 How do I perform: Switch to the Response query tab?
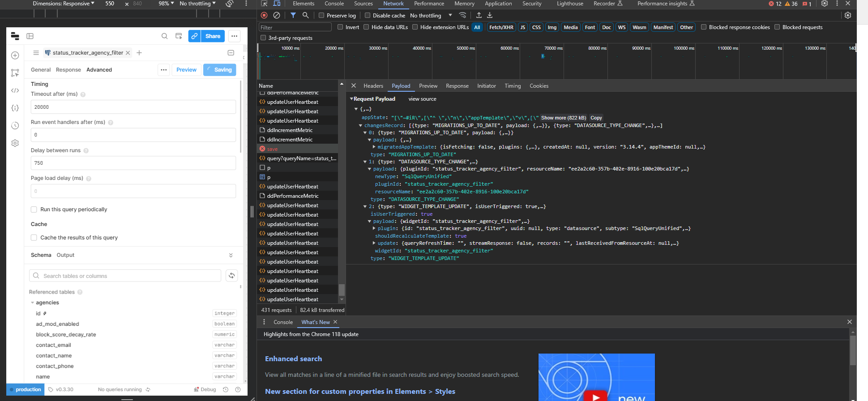[x=68, y=70]
